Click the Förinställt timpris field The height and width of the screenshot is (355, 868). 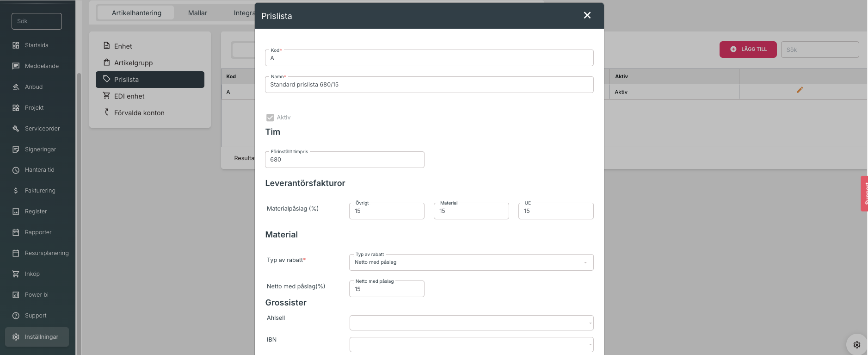(345, 160)
